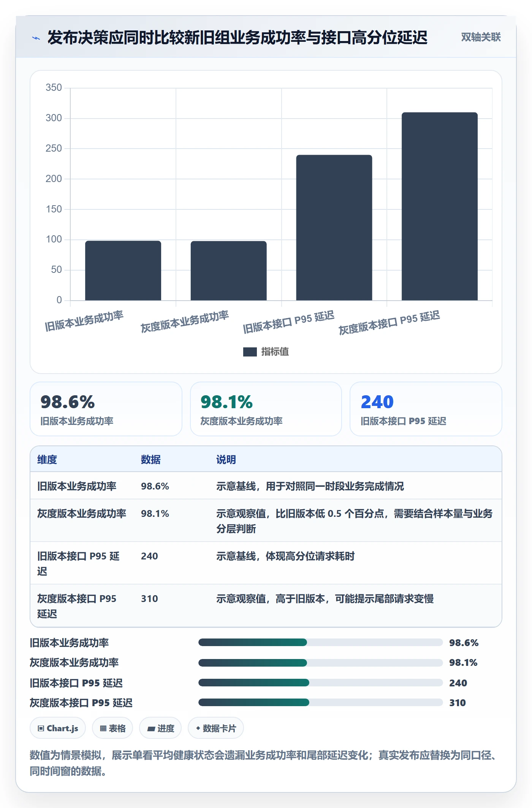Open the 98.6% 旧版本业务成功率 data card
Screen dimensions: 532x808
pos(106,409)
